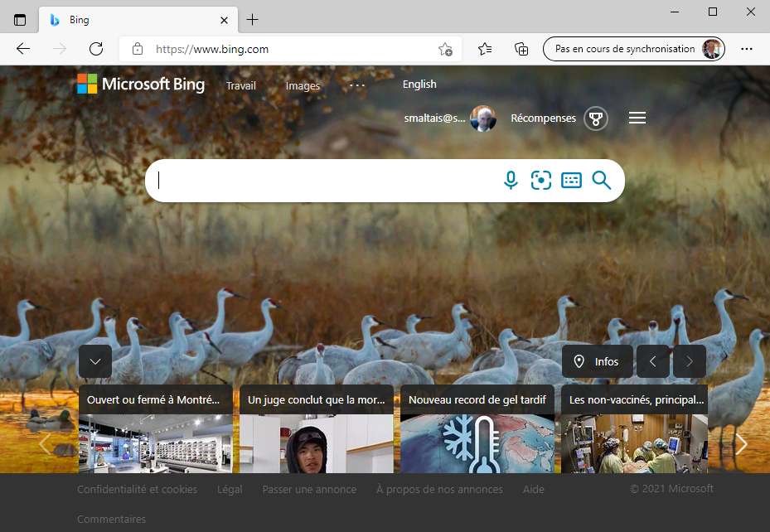The width and height of the screenshot is (770, 532).
Task: Click the browser Collections icon
Action: [521, 49]
